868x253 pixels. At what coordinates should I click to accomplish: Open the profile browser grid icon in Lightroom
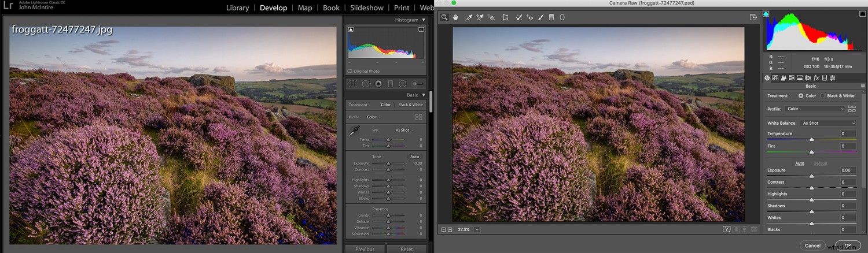coord(418,117)
